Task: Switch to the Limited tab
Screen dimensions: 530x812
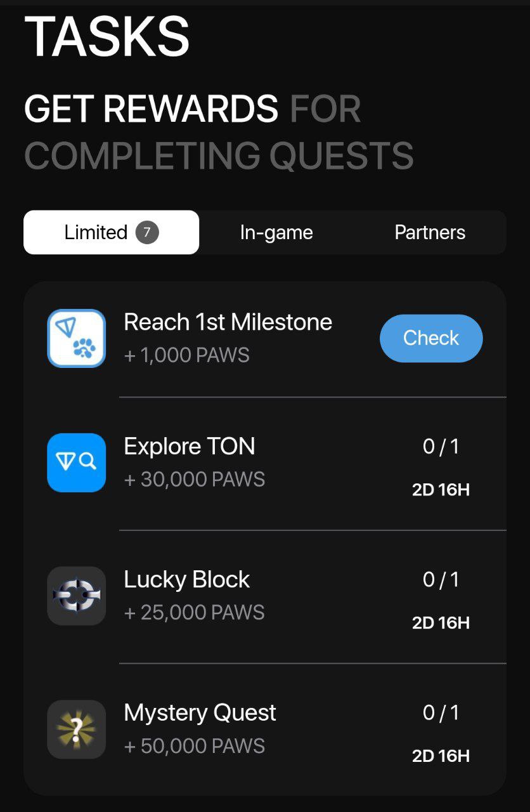Action: (112, 232)
